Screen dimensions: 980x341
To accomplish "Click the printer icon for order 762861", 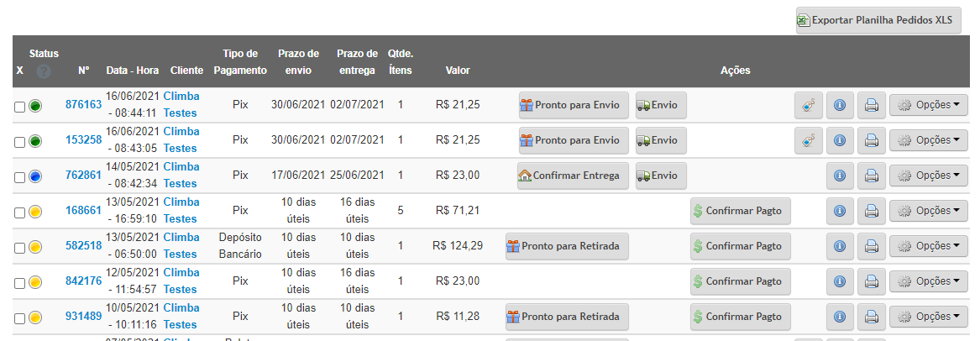I will [x=871, y=176].
